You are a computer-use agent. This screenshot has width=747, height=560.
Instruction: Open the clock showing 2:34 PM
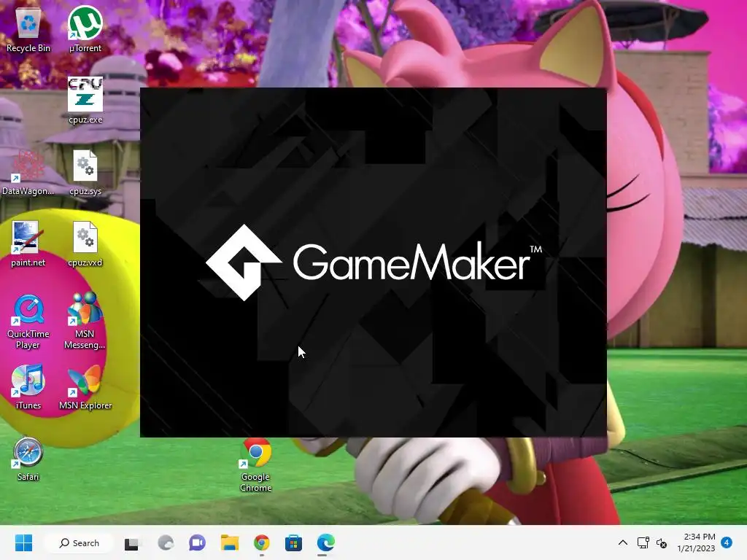tap(697, 542)
